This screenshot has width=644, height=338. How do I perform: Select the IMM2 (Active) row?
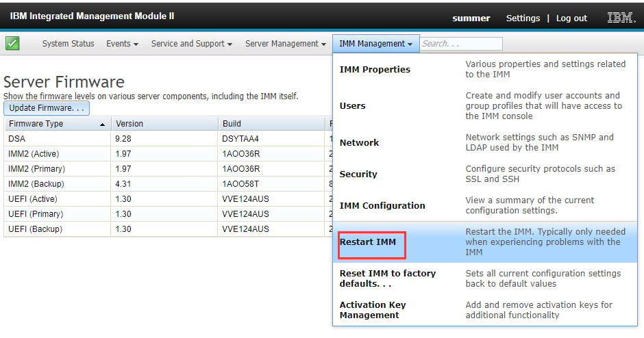[x=169, y=154]
